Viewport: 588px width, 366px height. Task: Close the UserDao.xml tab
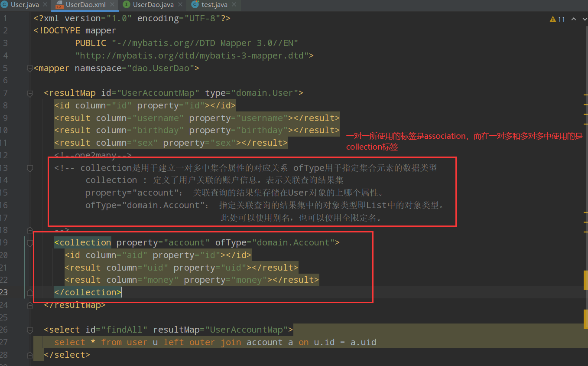(x=112, y=5)
